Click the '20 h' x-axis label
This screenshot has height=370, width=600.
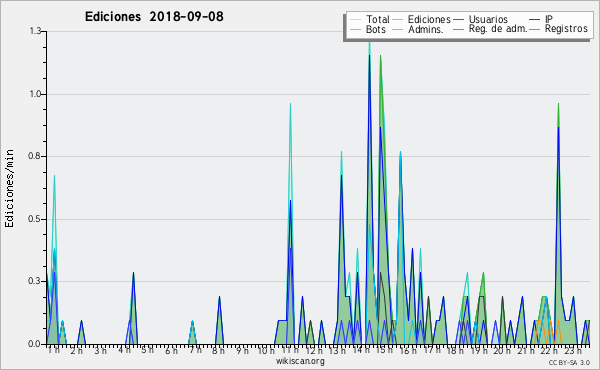pyautogui.click(x=502, y=350)
